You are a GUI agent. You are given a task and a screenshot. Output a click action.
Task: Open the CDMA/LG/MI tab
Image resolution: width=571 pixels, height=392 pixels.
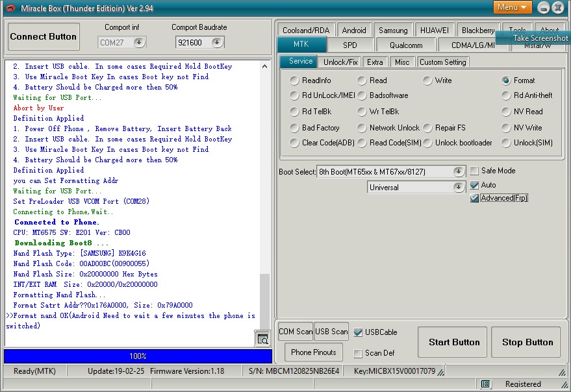coord(473,45)
